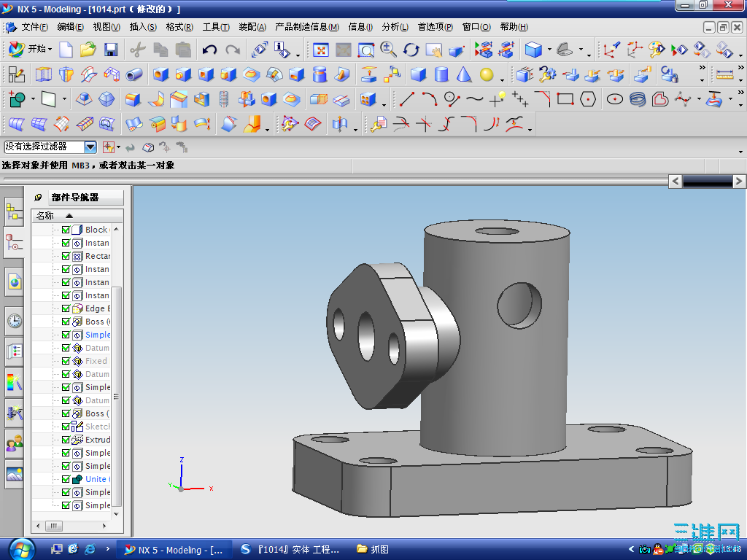The width and height of the screenshot is (747, 560).
Task: Uncheck the Fixed datum checkbox
Action: 66,361
